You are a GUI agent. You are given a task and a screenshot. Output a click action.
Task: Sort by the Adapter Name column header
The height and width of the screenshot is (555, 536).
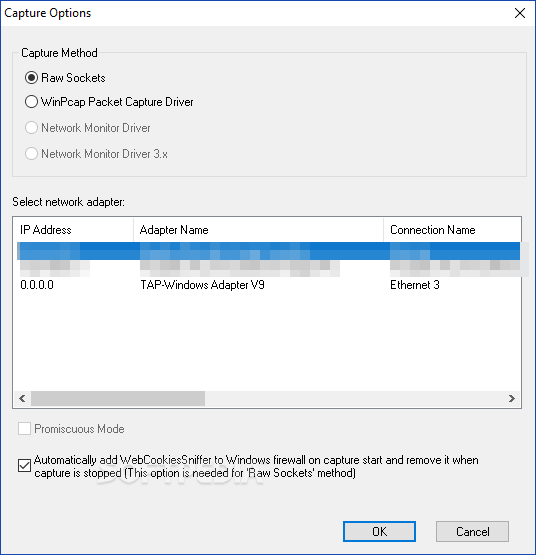[x=258, y=230]
